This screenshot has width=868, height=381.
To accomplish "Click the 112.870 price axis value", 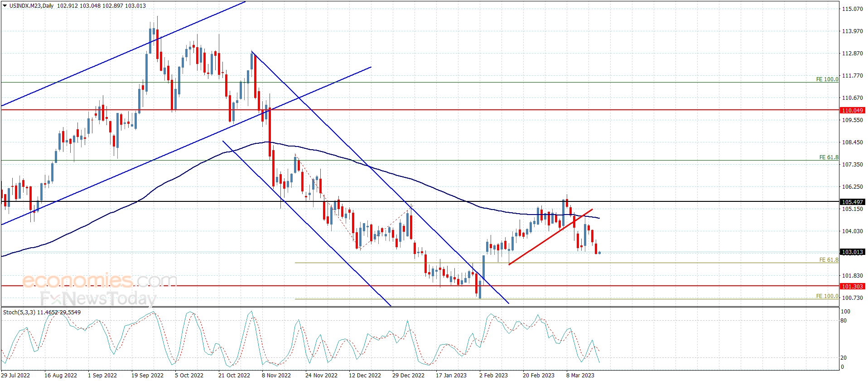I will pyautogui.click(x=852, y=53).
